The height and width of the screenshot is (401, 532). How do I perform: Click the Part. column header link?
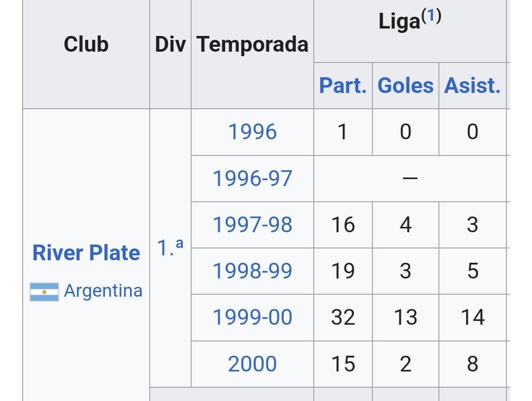point(343,86)
